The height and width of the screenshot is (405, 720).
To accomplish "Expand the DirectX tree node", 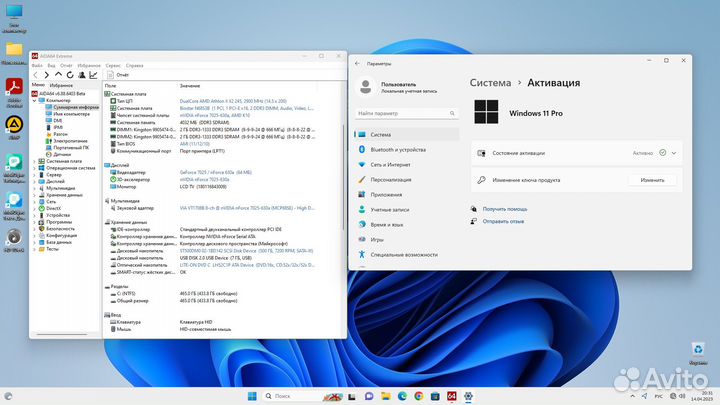I will pyautogui.click(x=34, y=208).
